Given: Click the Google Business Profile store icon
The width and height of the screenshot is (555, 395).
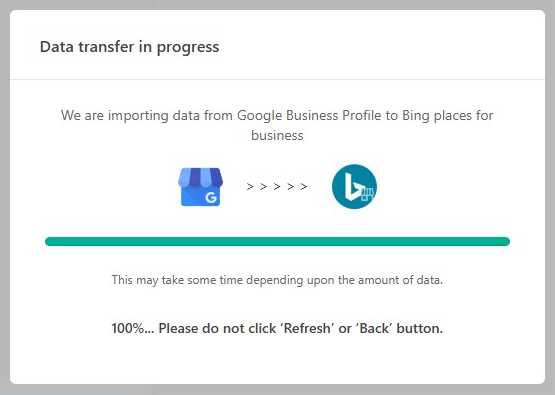Looking at the screenshot, I should 200,187.
